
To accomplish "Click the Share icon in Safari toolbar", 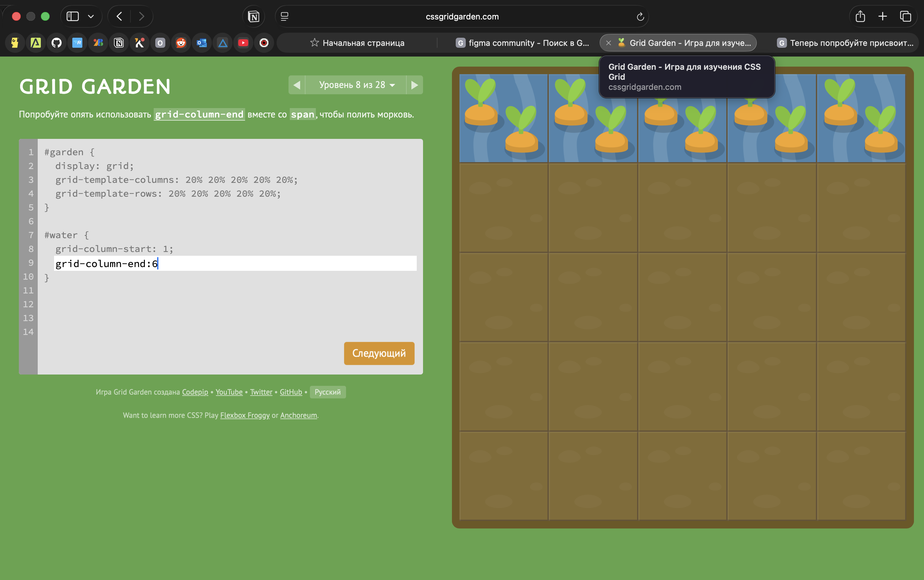I will [x=860, y=16].
